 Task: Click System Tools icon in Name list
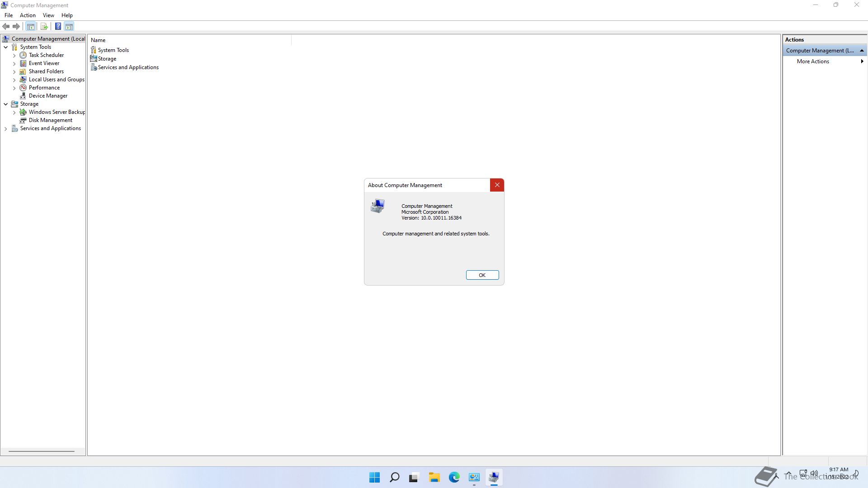(94, 50)
